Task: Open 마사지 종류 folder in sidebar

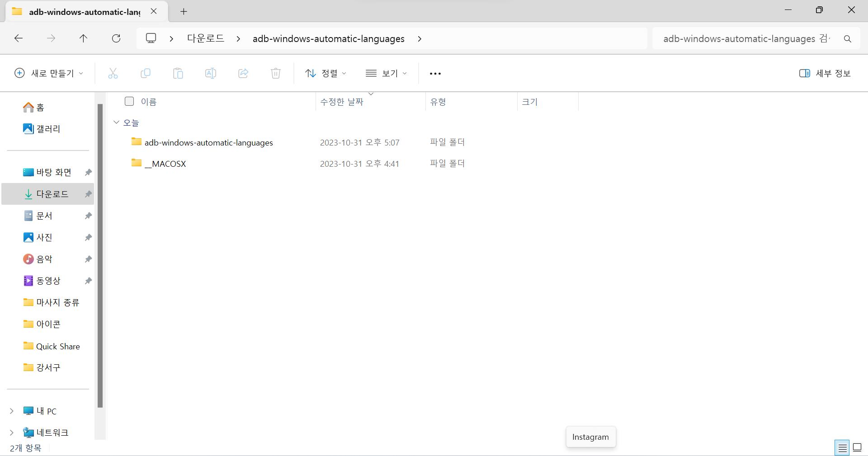Action: pyautogui.click(x=52, y=302)
